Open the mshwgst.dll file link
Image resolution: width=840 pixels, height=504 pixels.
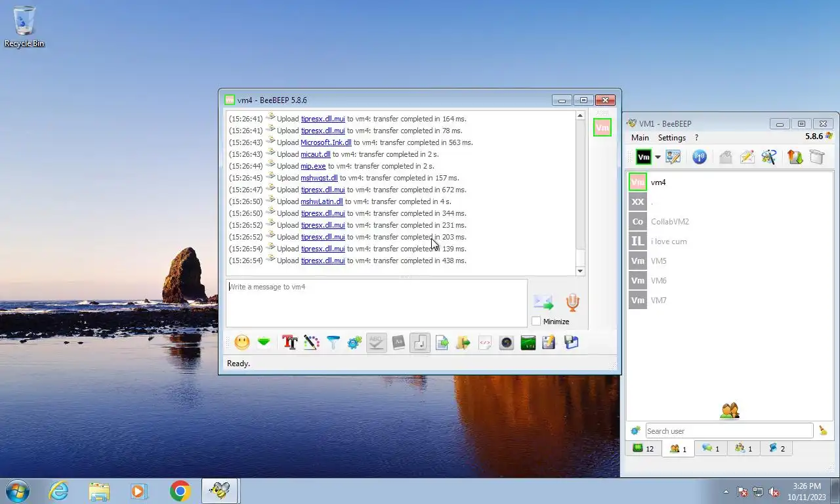click(319, 178)
